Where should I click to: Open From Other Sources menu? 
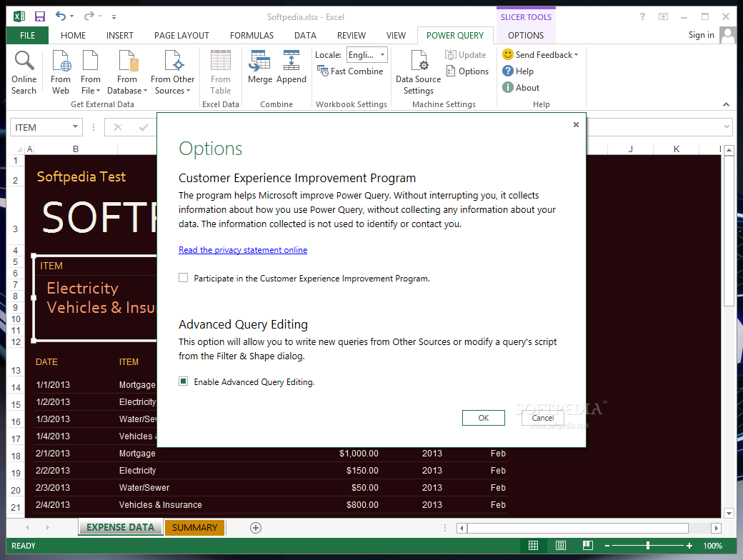[x=172, y=72]
